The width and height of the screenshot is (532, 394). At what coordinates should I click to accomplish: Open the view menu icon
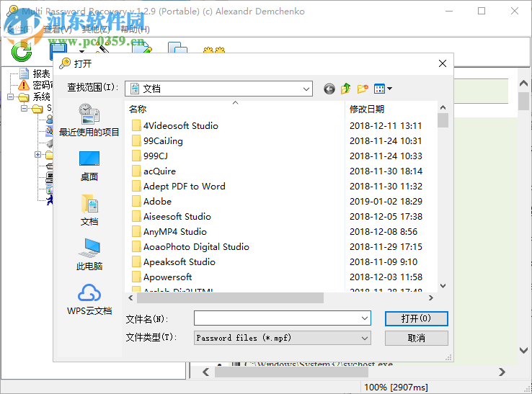click(x=383, y=89)
